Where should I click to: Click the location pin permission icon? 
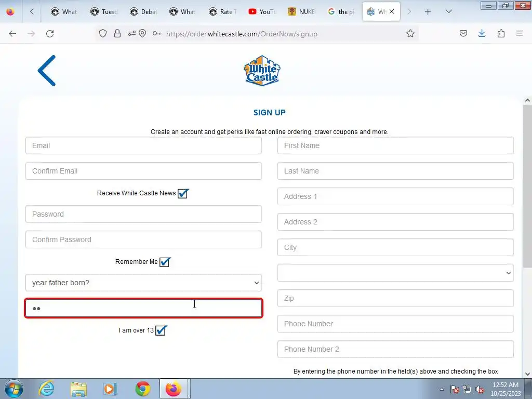(142, 34)
